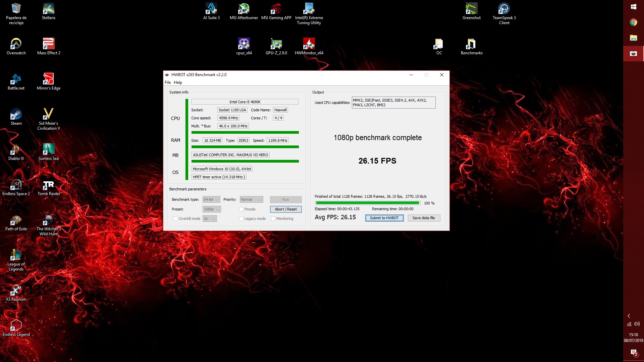The image size is (644, 362).
Task: Open Chrome from the taskbar
Action: pyautogui.click(x=633, y=22)
